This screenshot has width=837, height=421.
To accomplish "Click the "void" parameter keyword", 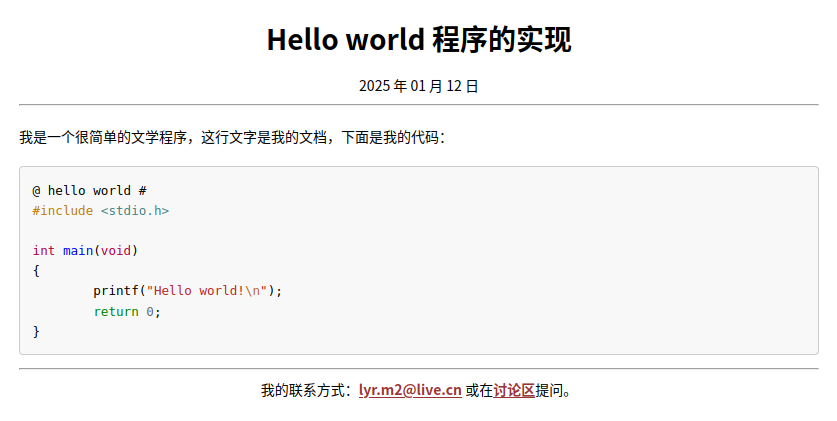I will [116, 250].
